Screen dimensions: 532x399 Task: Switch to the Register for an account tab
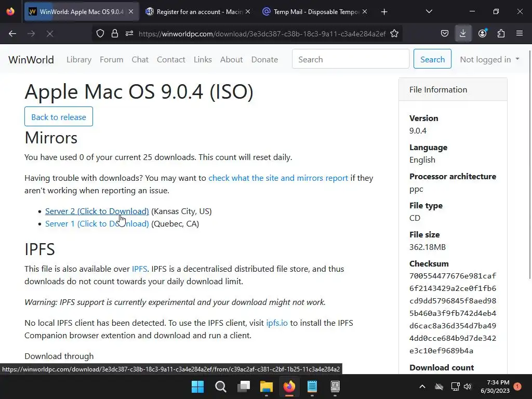198,11
